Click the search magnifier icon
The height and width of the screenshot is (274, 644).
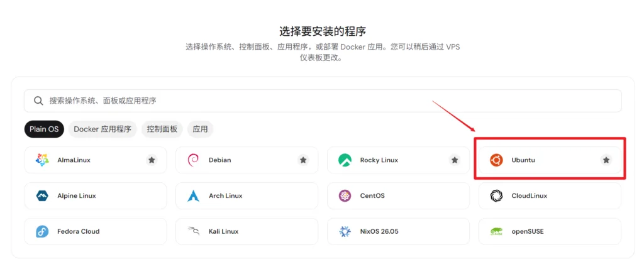coord(38,101)
